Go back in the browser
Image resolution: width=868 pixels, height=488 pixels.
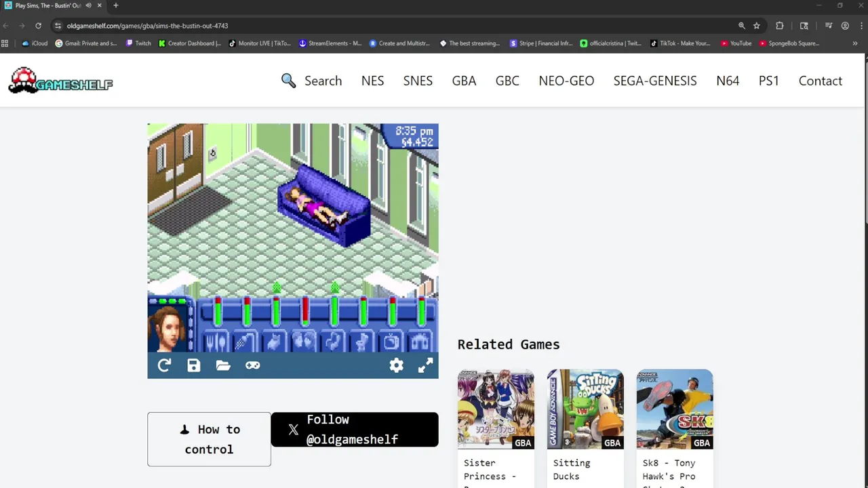coord(6,26)
